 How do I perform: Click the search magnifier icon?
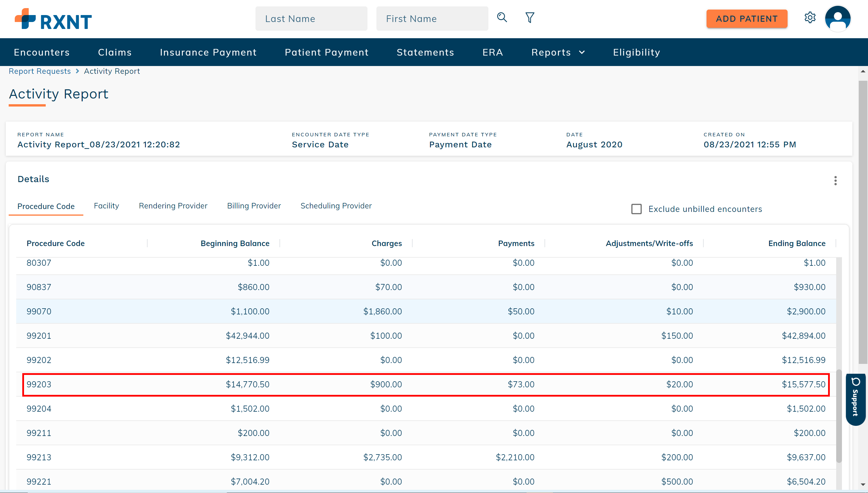coord(502,17)
